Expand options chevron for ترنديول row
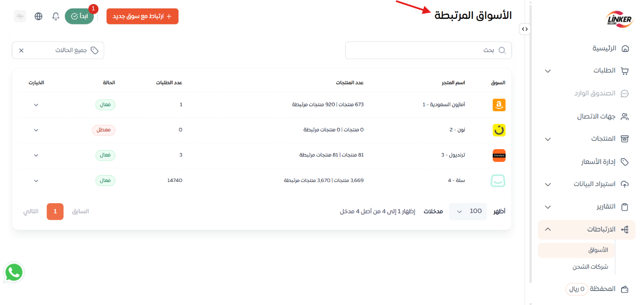 tap(37, 155)
